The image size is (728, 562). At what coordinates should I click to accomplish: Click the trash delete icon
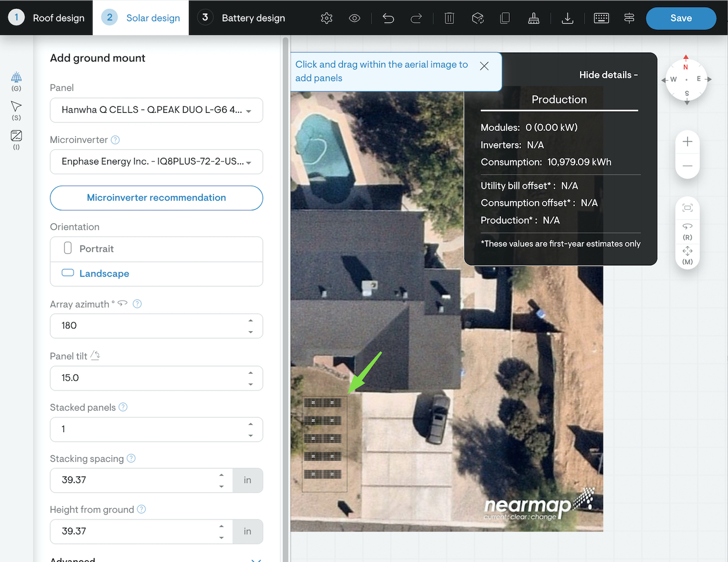[449, 18]
